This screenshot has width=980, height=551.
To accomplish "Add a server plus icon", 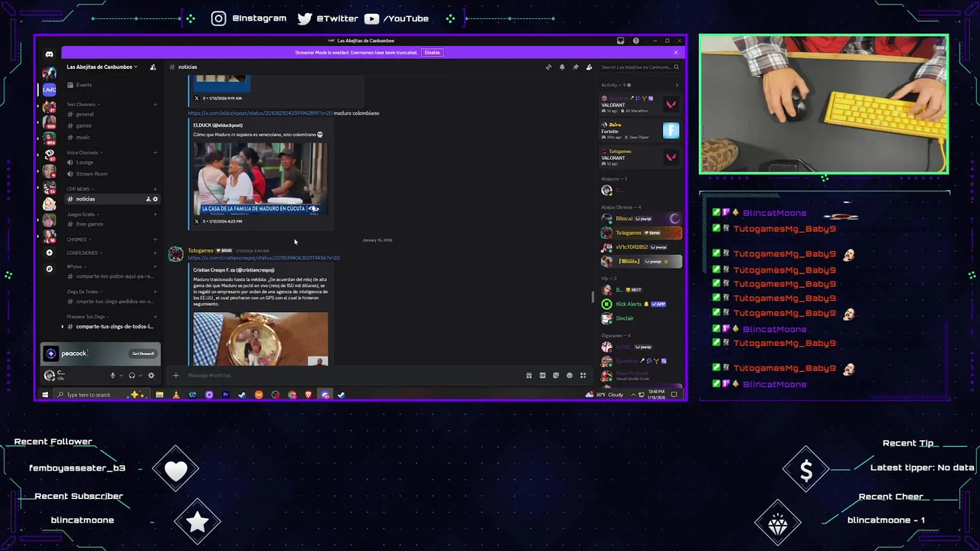I will pos(49,253).
